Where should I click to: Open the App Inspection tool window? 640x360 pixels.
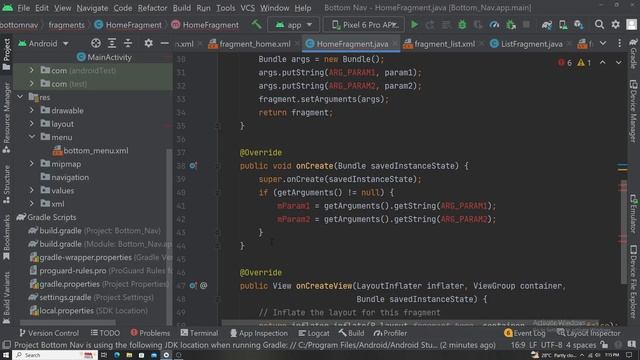[x=259, y=333]
